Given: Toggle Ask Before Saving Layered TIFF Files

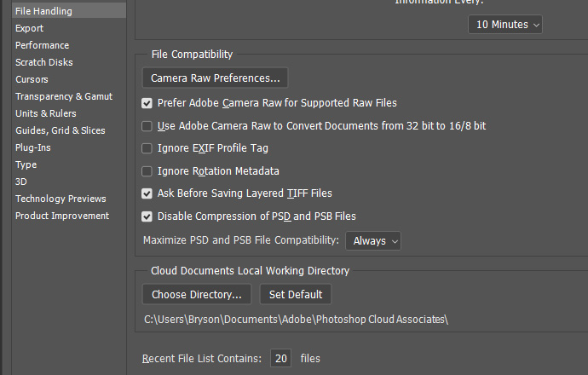Looking at the screenshot, I should 147,193.
